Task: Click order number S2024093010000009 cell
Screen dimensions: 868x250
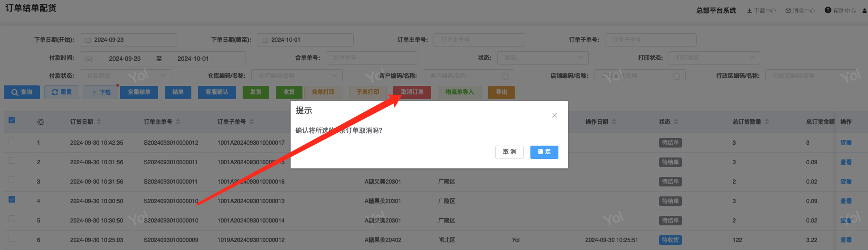Action: coord(171,240)
